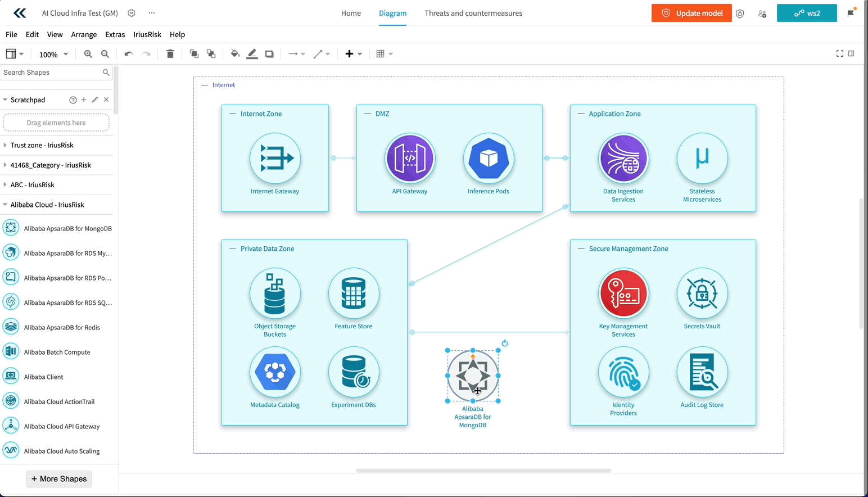This screenshot has height=497, width=868.
Task: Zoom in the diagram
Action: click(x=88, y=54)
